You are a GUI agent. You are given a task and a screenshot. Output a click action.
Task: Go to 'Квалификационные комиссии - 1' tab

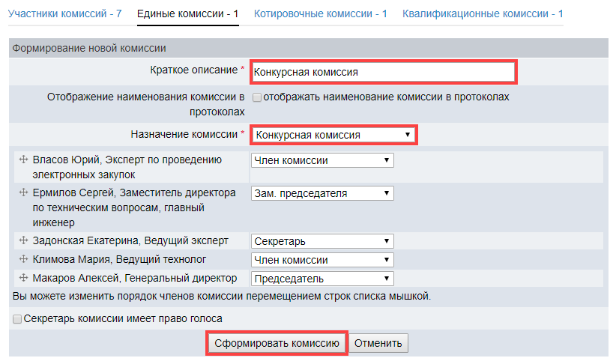click(483, 13)
